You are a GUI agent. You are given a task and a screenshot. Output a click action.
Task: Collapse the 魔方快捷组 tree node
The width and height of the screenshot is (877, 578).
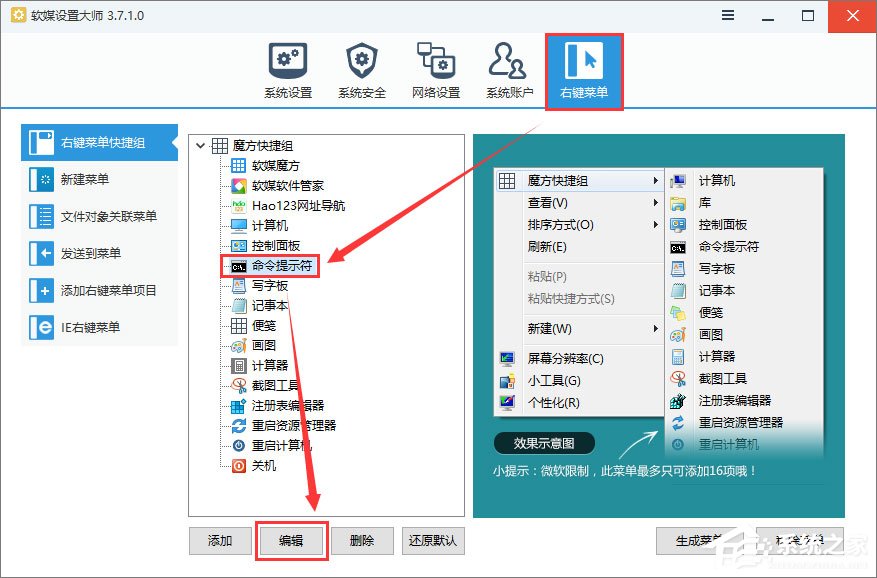pos(200,144)
